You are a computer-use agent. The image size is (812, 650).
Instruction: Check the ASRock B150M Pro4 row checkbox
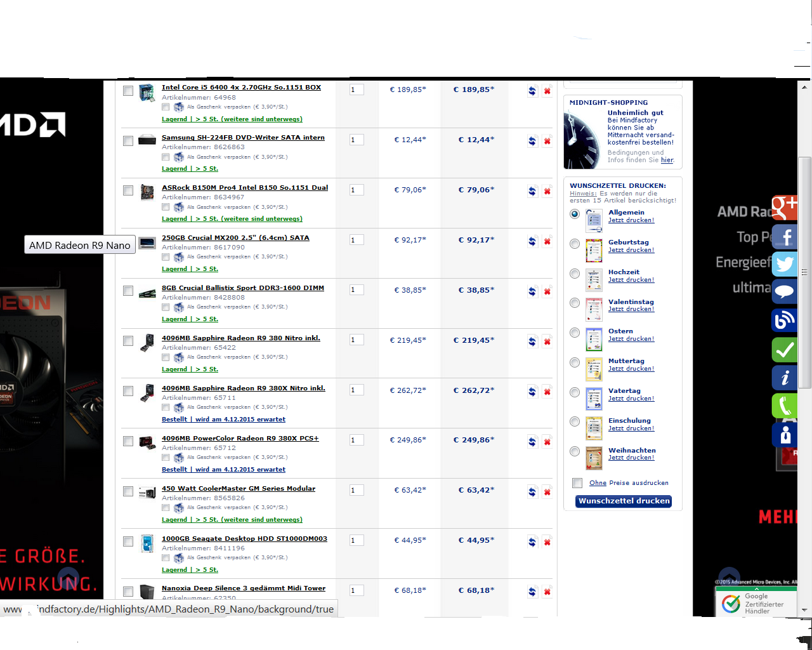128,190
